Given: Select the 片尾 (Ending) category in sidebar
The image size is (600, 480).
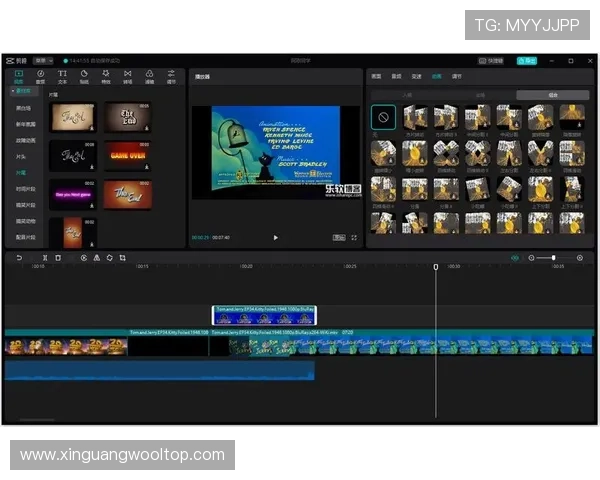Looking at the screenshot, I should [x=22, y=172].
